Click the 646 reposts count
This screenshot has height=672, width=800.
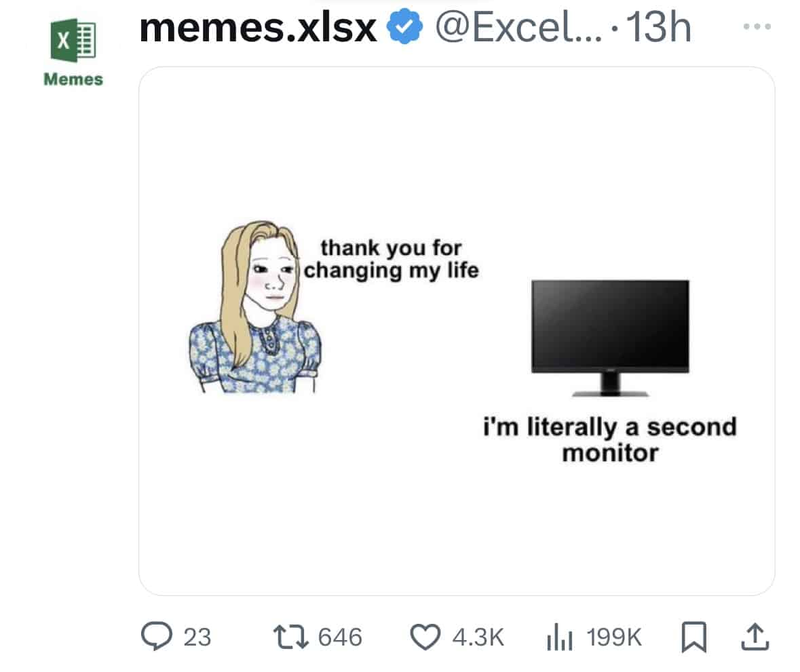tap(340, 637)
